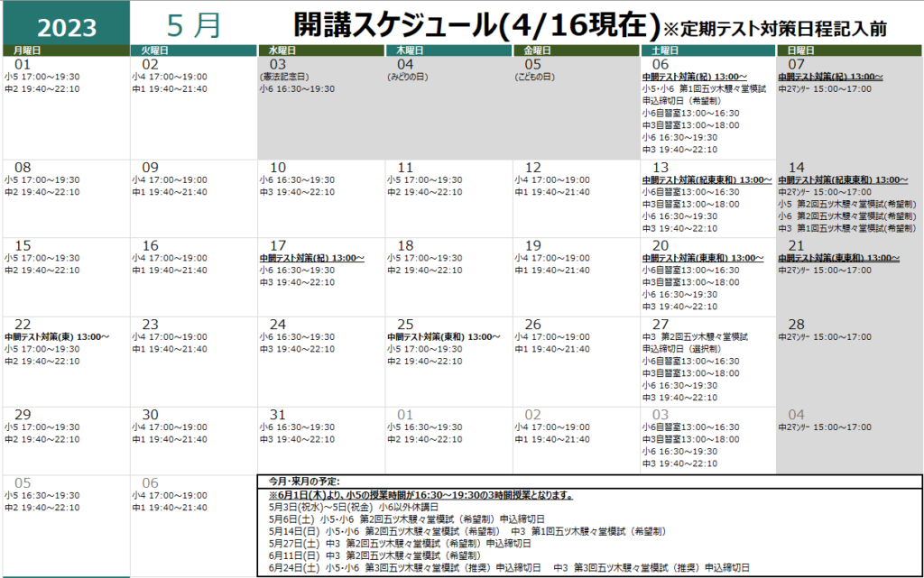924x578 pixels.
Task: Select date 10 in the calendar
Action: [278, 168]
